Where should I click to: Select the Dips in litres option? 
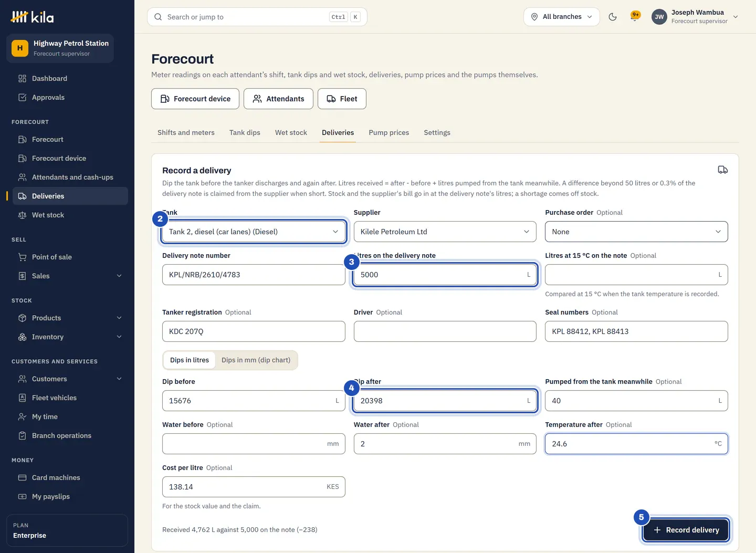click(190, 360)
